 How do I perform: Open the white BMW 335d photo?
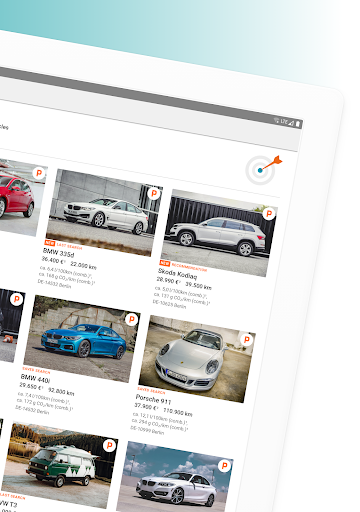click(104, 212)
